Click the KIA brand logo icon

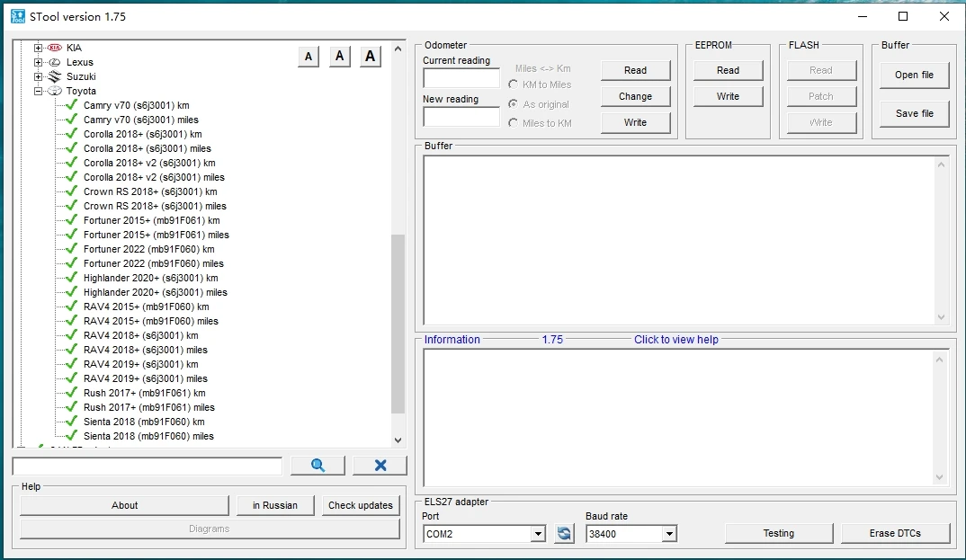point(55,48)
